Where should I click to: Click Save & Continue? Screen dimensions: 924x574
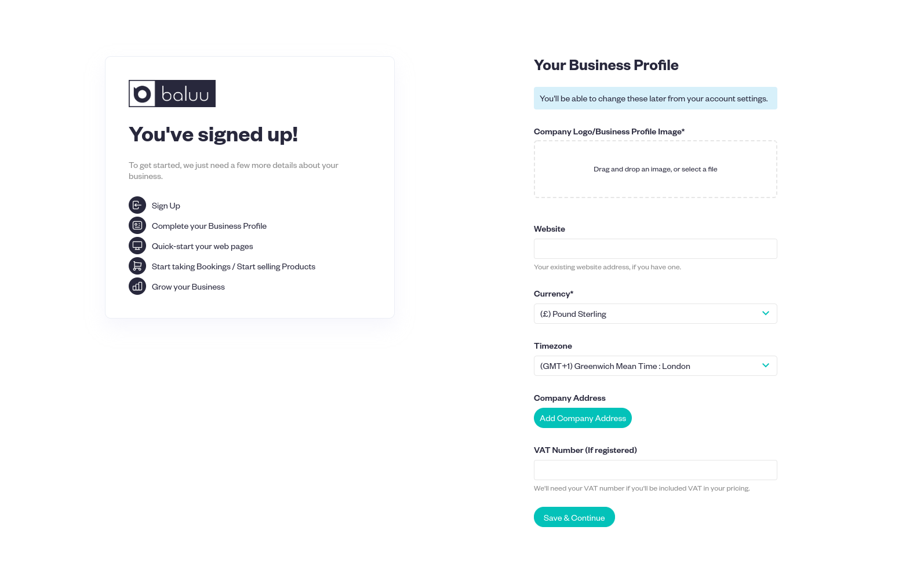(574, 517)
